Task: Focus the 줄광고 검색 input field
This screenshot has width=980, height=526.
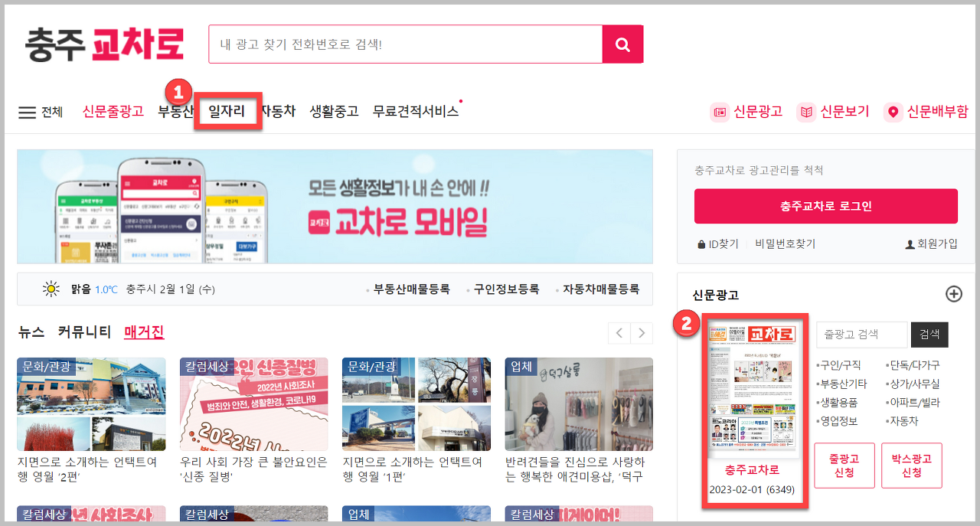Action: (x=862, y=335)
